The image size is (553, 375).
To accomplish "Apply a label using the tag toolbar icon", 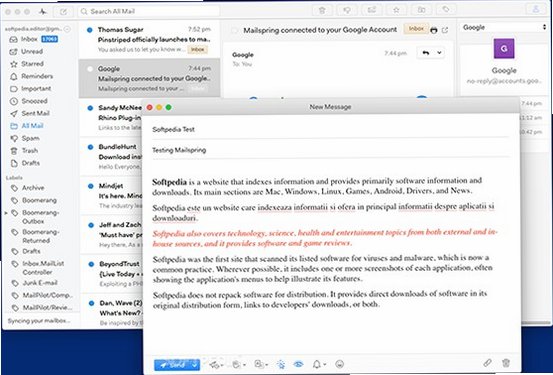I will point(446,9).
